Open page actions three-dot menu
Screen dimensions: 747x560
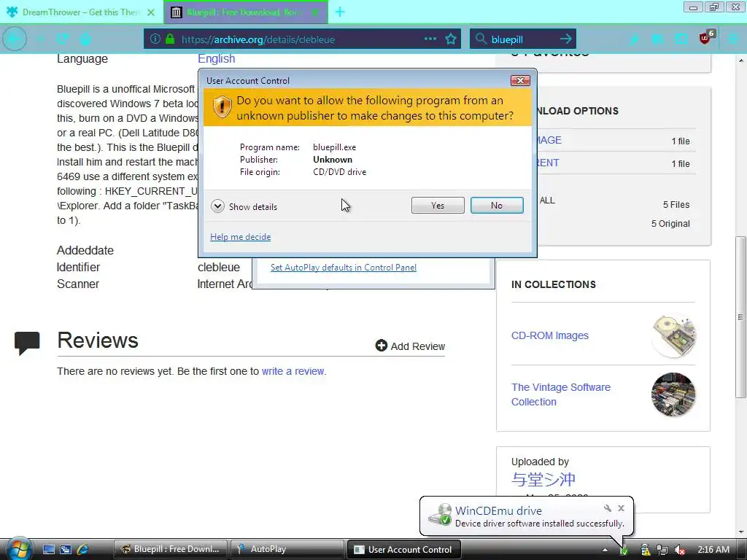(x=430, y=39)
